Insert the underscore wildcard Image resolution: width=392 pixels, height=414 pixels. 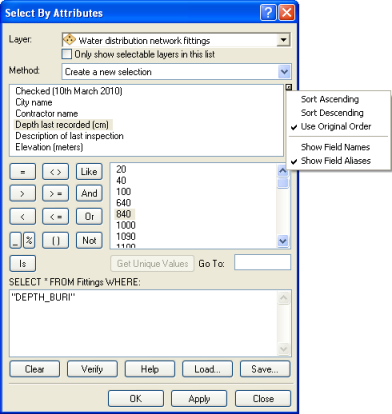click(x=16, y=240)
